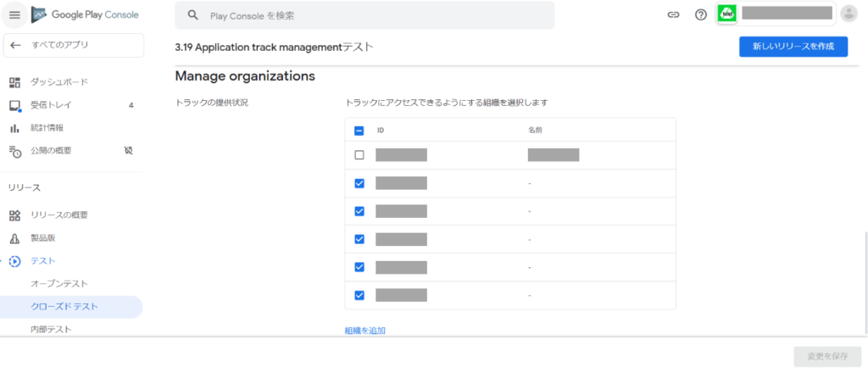Click the 組織を追加 link
This screenshot has width=868, height=373.
pos(364,331)
